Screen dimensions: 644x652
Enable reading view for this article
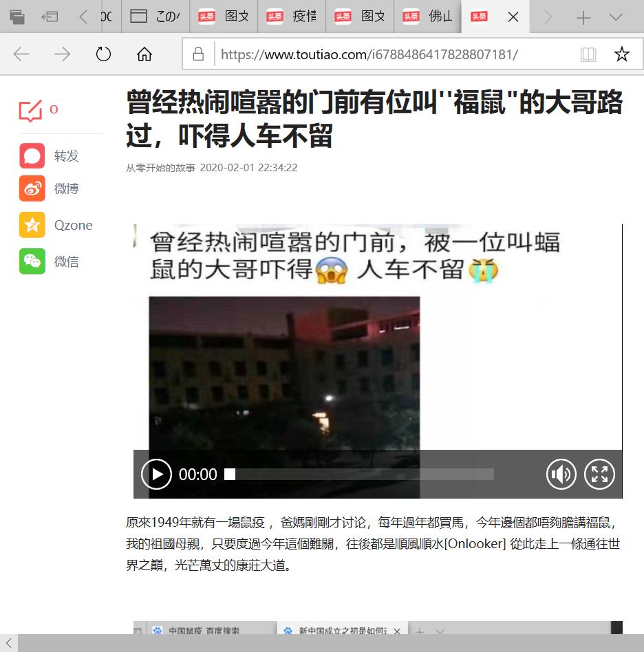coord(588,54)
